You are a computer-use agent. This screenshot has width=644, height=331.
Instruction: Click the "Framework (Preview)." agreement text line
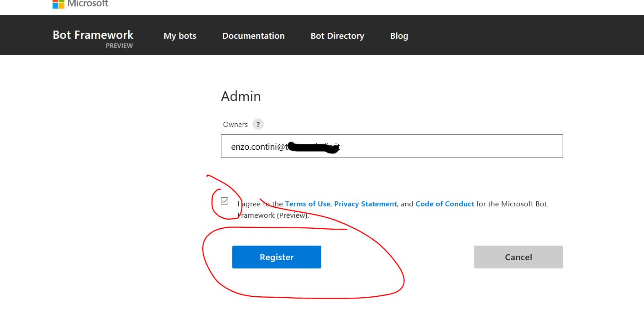[x=274, y=215]
